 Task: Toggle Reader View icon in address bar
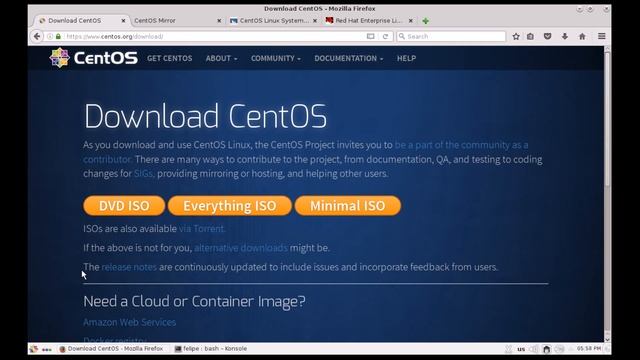pyautogui.click(x=370, y=36)
